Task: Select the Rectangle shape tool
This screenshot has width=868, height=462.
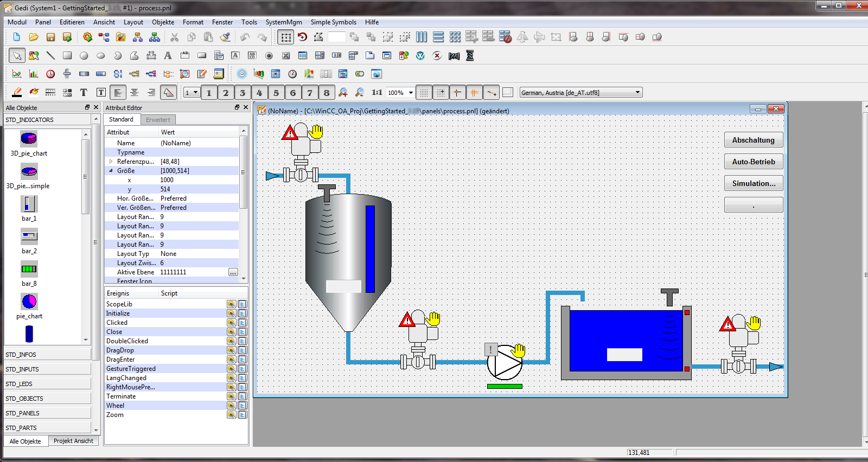Action: pos(67,56)
